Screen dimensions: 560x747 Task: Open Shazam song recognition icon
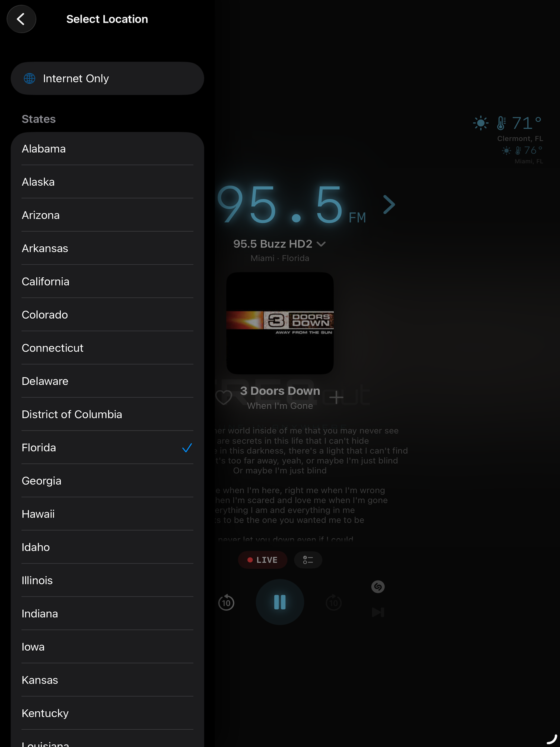(378, 587)
